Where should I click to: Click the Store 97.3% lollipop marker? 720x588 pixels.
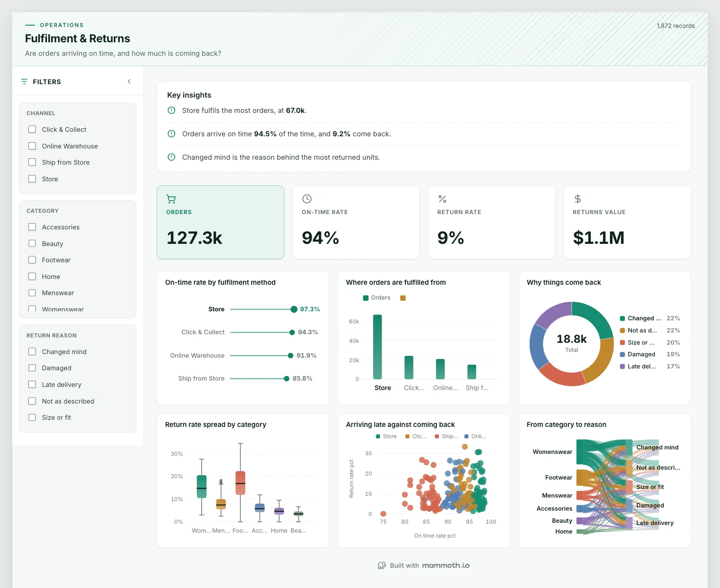pyautogui.click(x=294, y=309)
